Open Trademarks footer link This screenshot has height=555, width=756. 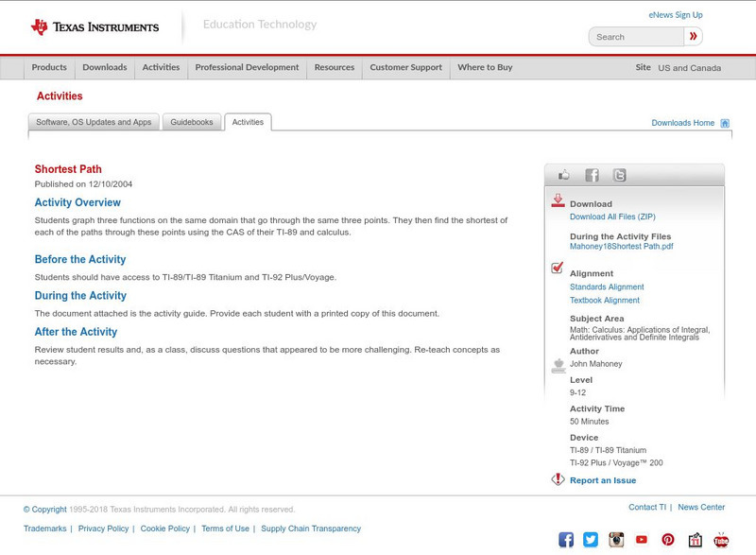[44, 529]
